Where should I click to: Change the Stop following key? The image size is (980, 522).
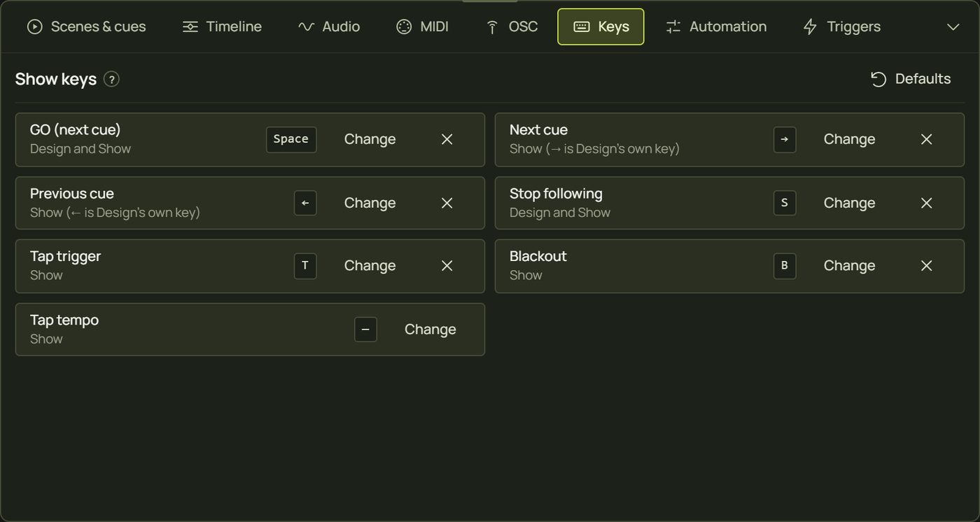pyautogui.click(x=849, y=203)
